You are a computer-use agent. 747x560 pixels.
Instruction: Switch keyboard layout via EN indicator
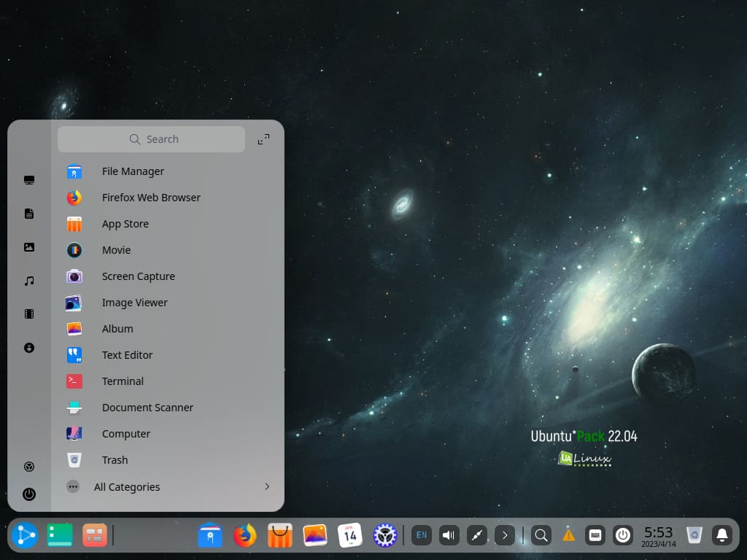(x=422, y=535)
